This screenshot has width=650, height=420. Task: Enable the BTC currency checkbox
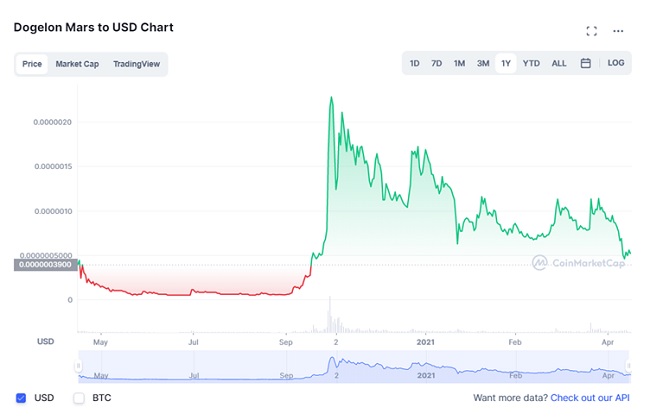[79, 398]
